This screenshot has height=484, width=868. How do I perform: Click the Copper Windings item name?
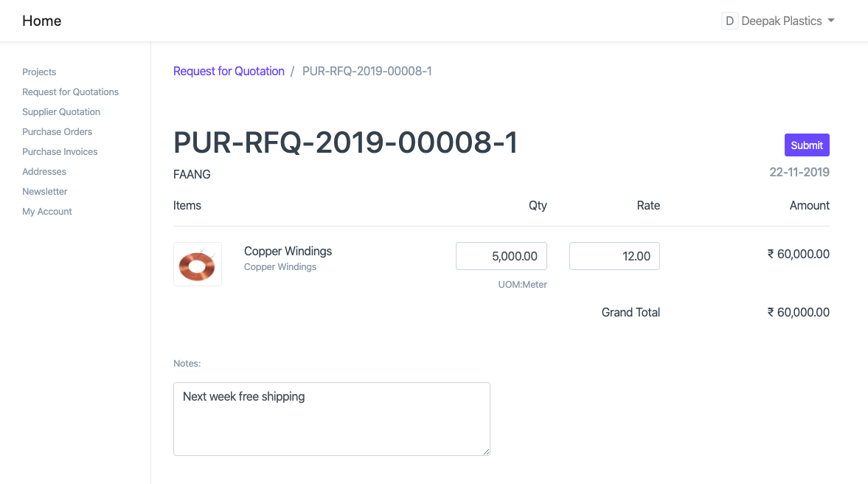pyautogui.click(x=288, y=251)
